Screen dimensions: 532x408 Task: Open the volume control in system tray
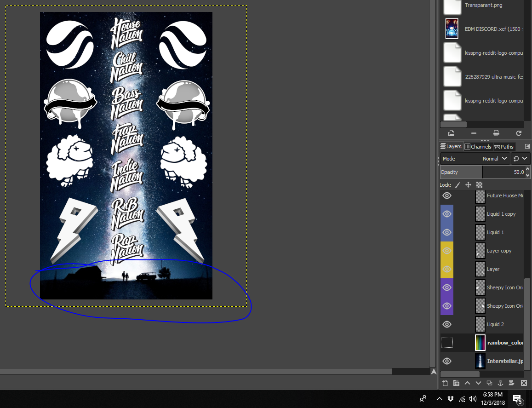[473, 399]
